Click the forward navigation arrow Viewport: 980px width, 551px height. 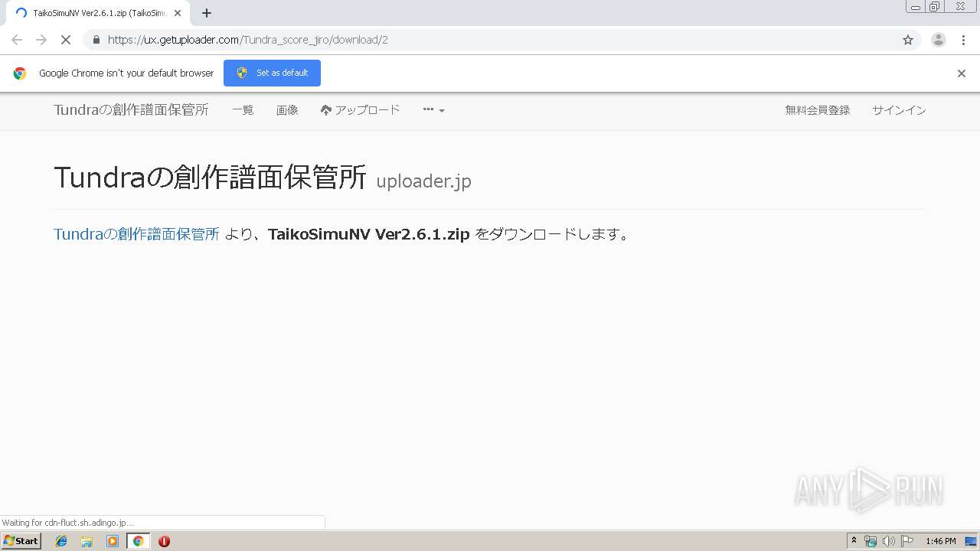(41, 40)
